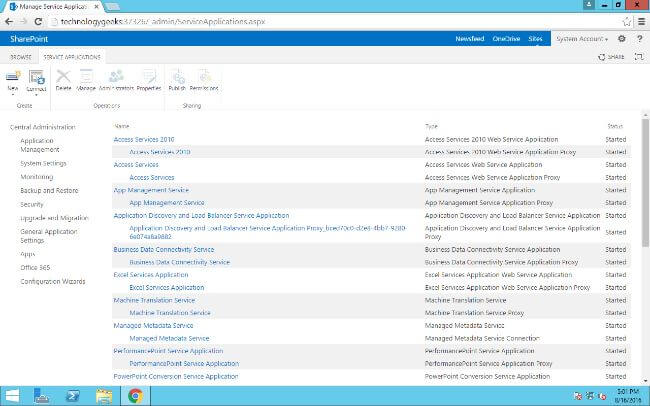Open Security in sidebar
650x406 pixels.
click(x=32, y=204)
